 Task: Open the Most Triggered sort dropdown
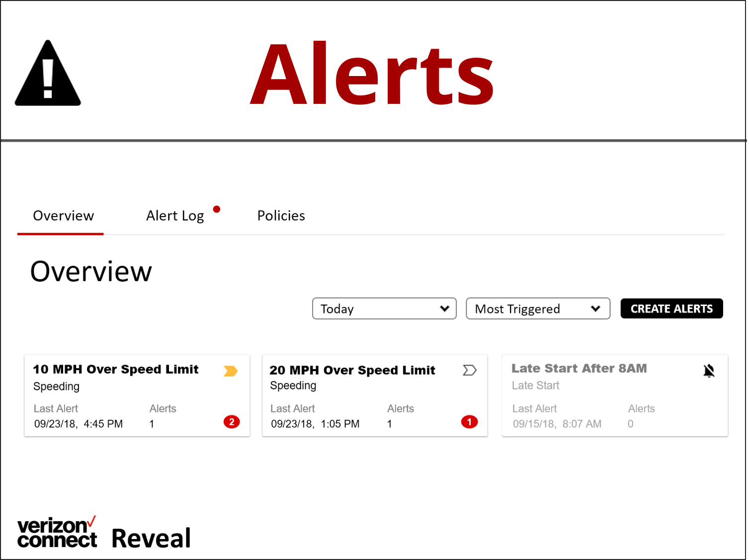pyautogui.click(x=538, y=309)
